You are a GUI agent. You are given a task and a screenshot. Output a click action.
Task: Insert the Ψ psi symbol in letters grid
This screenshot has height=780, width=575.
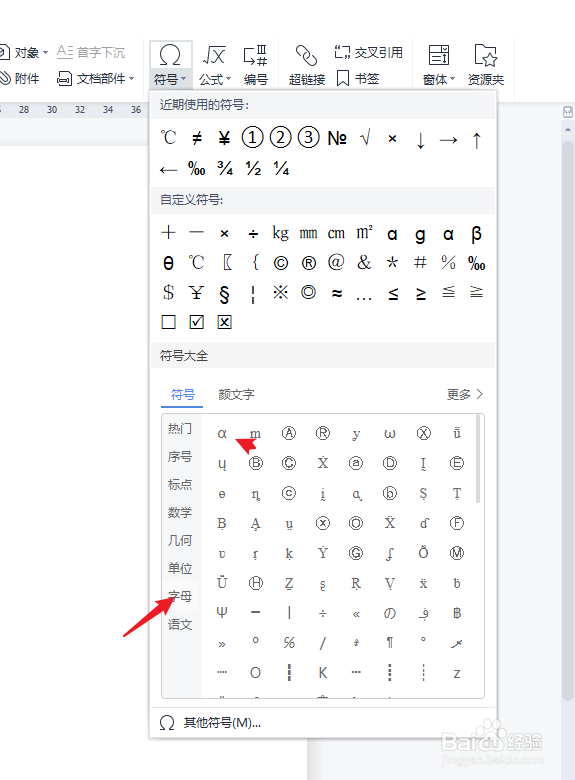(222, 613)
